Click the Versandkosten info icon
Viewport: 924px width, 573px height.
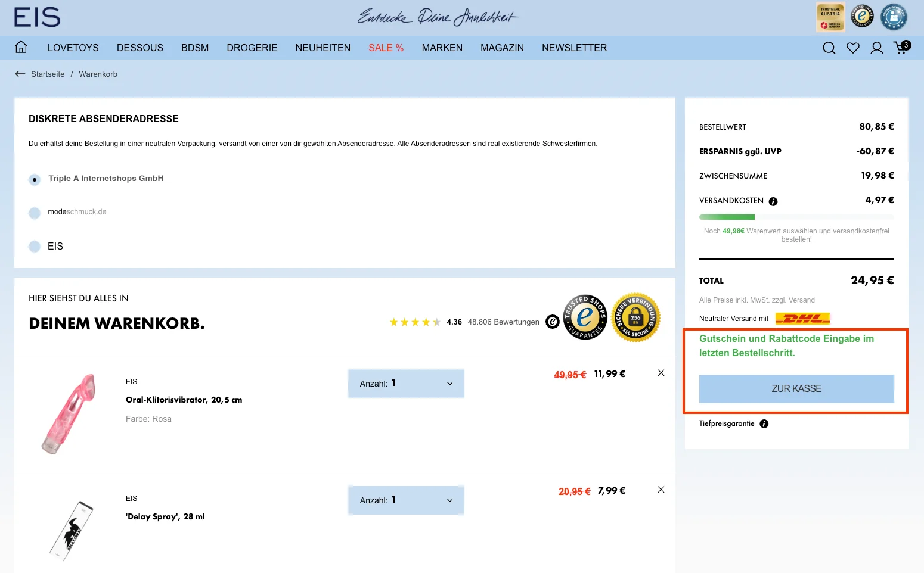click(x=773, y=201)
